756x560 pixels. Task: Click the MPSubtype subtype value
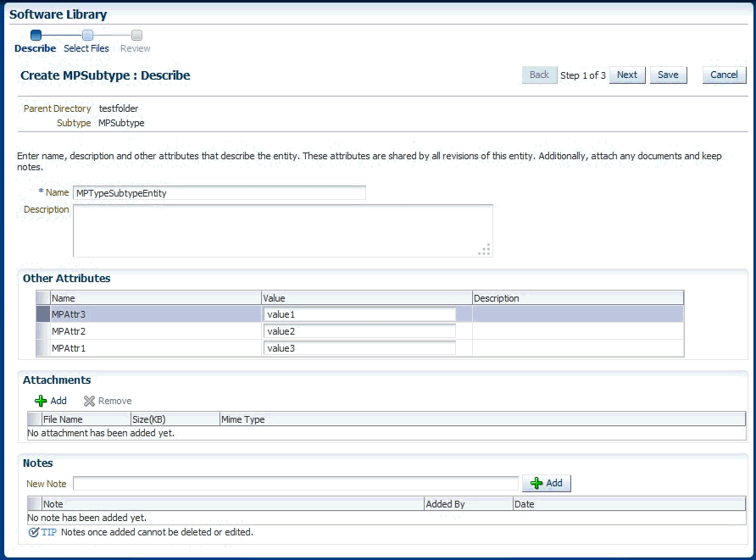(121, 123)
